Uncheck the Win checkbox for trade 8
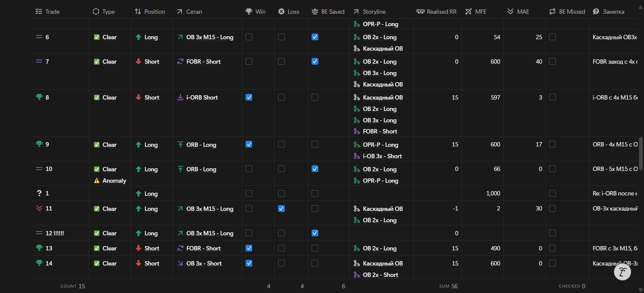 coord(249,97)
